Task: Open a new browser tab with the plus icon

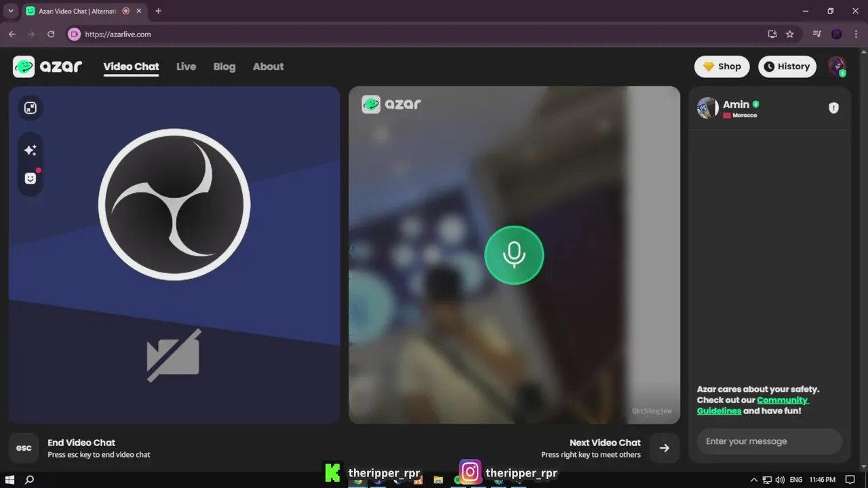Action: [158, 11]
